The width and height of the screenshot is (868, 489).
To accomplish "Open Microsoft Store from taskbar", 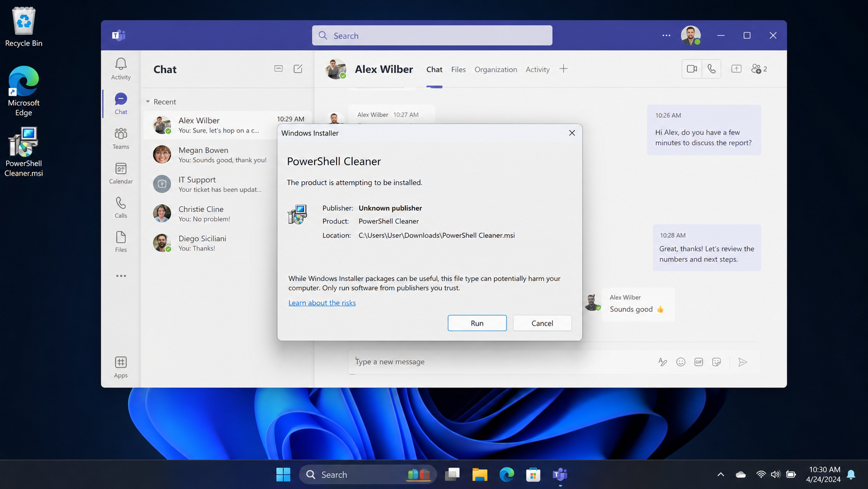I will click(x=533, y=474).
